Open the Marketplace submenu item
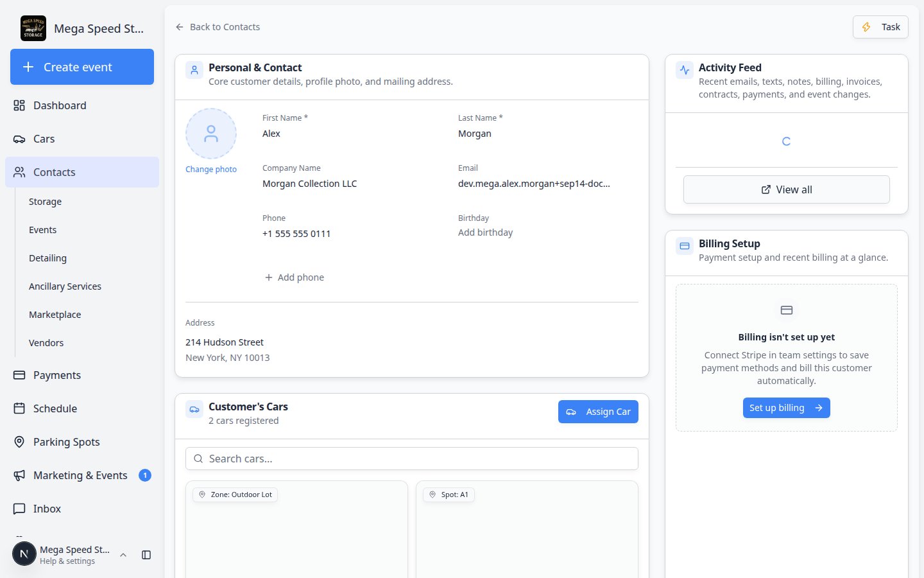924x578 pixels. [55, 315]
